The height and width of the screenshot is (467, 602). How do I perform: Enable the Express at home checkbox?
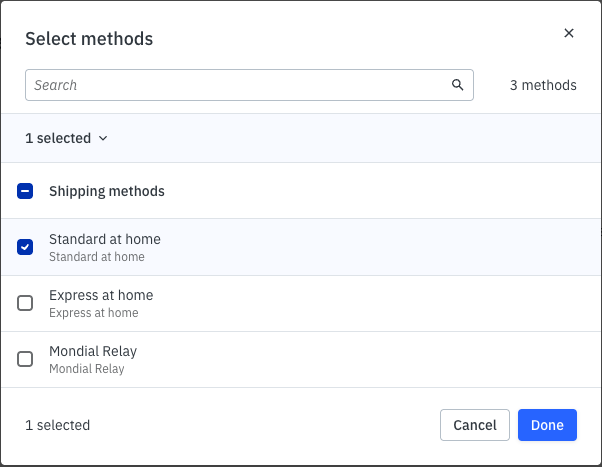(26, 303)
